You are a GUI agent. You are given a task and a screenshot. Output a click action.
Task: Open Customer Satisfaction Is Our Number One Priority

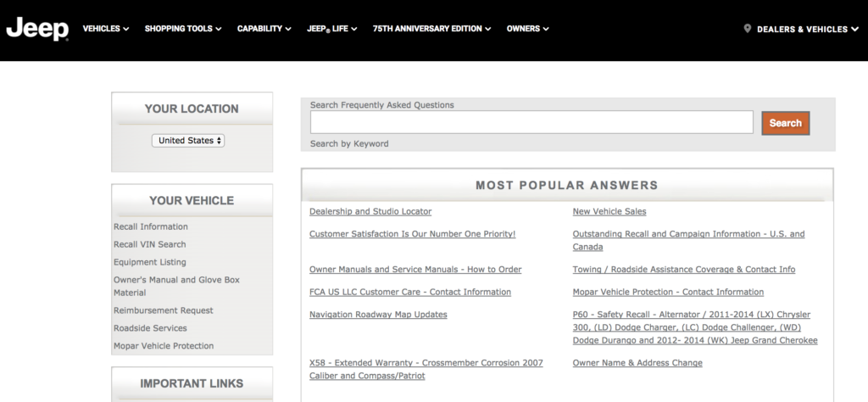tap(413, 234)
